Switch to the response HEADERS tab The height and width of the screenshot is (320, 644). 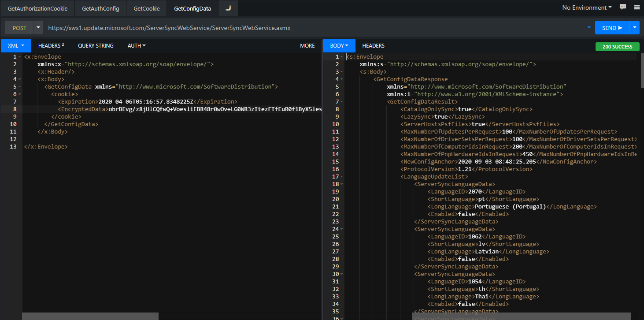(374, 45)
